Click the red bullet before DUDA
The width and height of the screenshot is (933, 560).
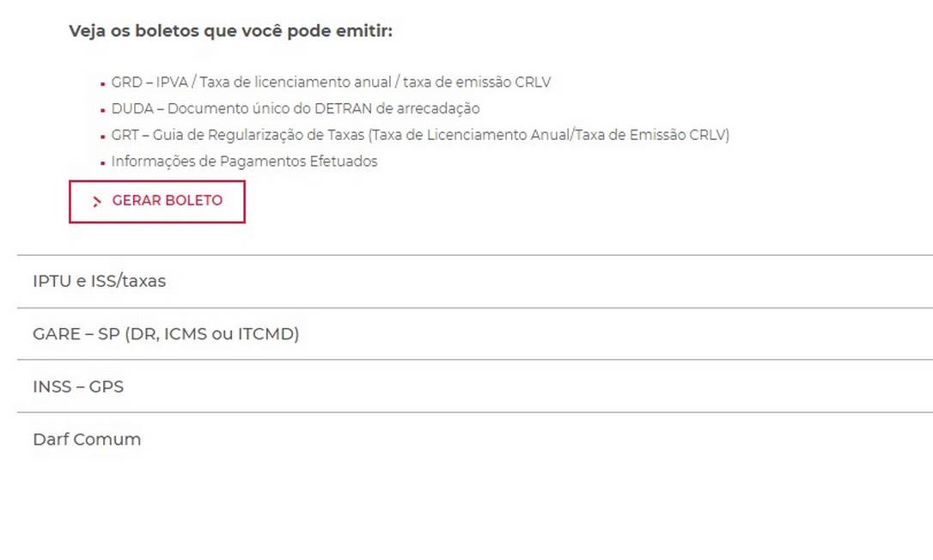(x=103, y=110)
